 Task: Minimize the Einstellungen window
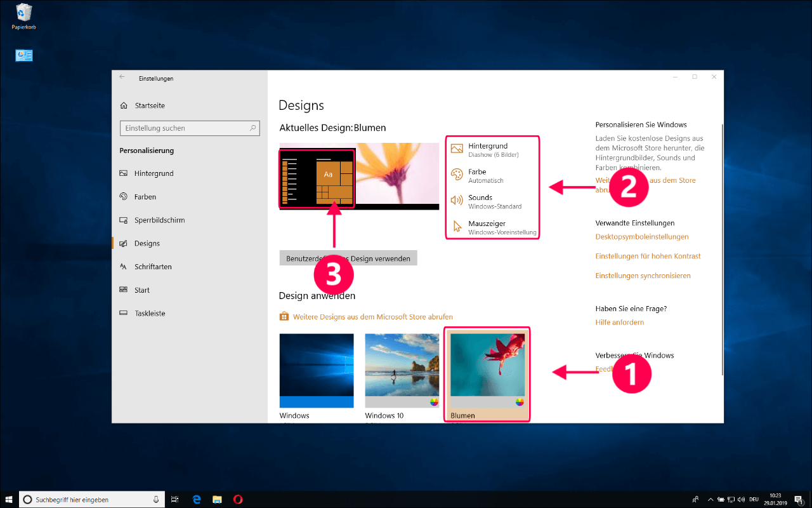point(674,77)
